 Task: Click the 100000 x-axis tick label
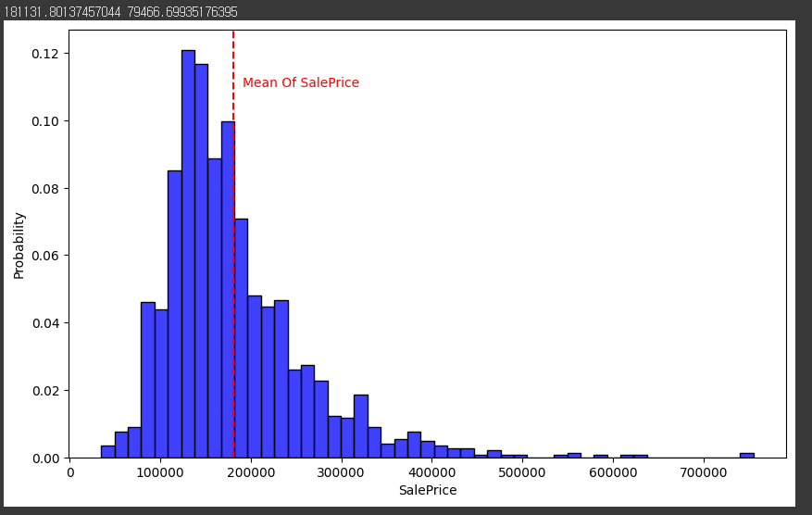(160, 472)
